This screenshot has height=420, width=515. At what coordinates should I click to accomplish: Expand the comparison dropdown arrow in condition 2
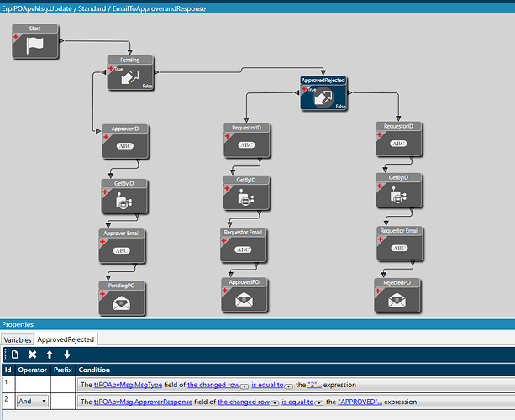(x=319, y=403)
